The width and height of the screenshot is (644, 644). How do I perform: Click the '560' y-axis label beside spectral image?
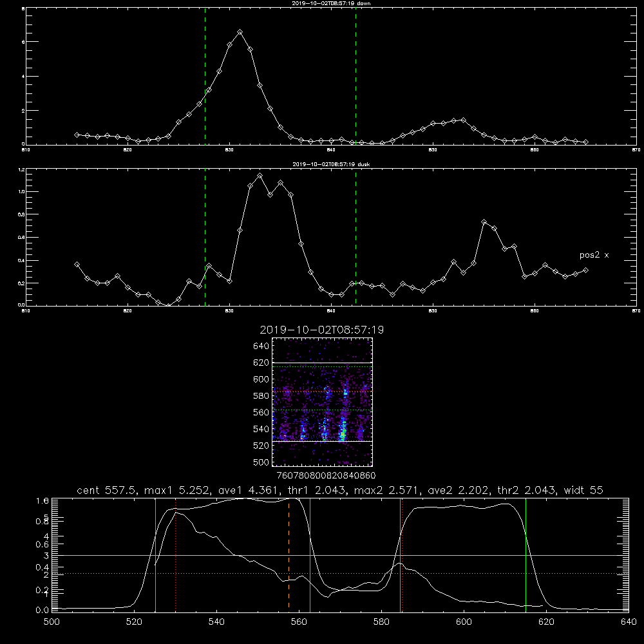[x=261, y=412]
